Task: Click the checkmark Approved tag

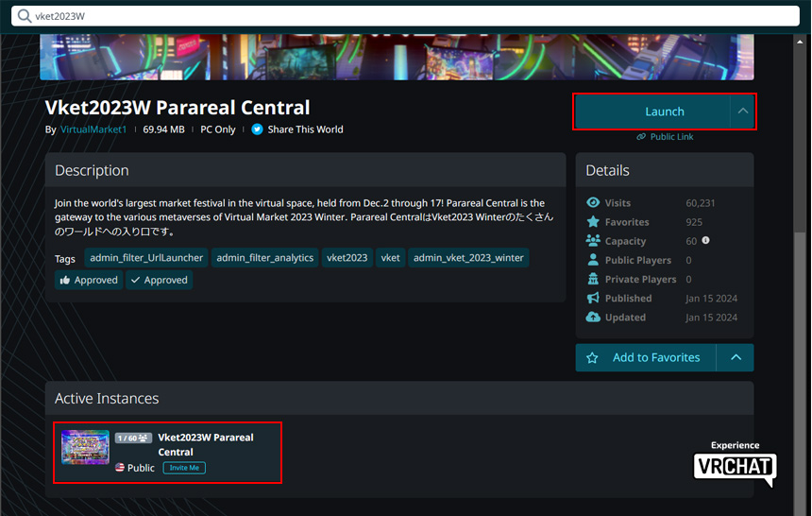Action: (159, 281)
